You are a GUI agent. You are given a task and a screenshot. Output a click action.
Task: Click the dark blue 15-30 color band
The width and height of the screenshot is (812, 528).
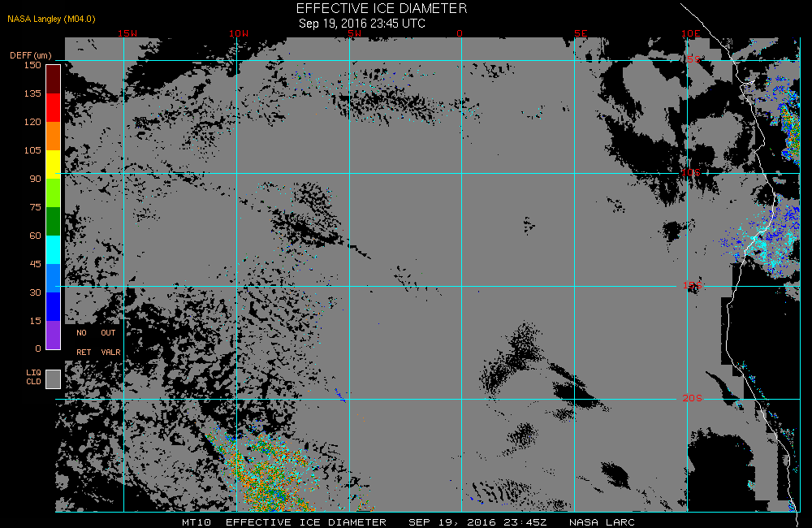pos(54,307)
